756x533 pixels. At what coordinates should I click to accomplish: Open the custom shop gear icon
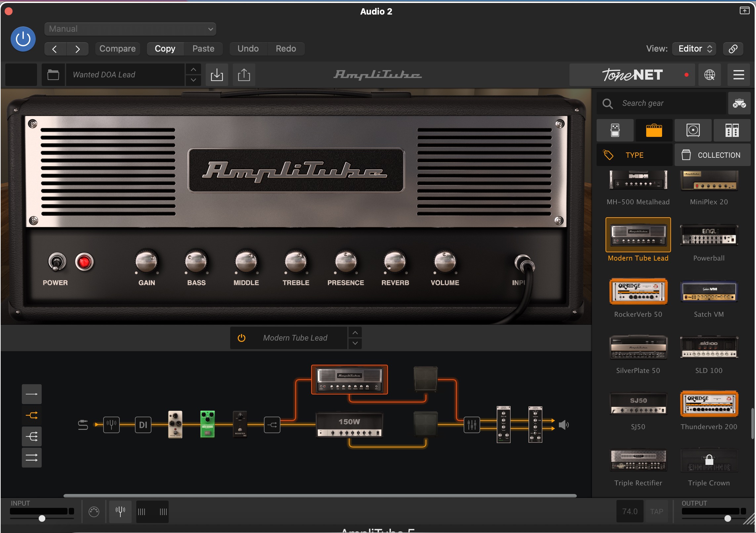[739, 103]
